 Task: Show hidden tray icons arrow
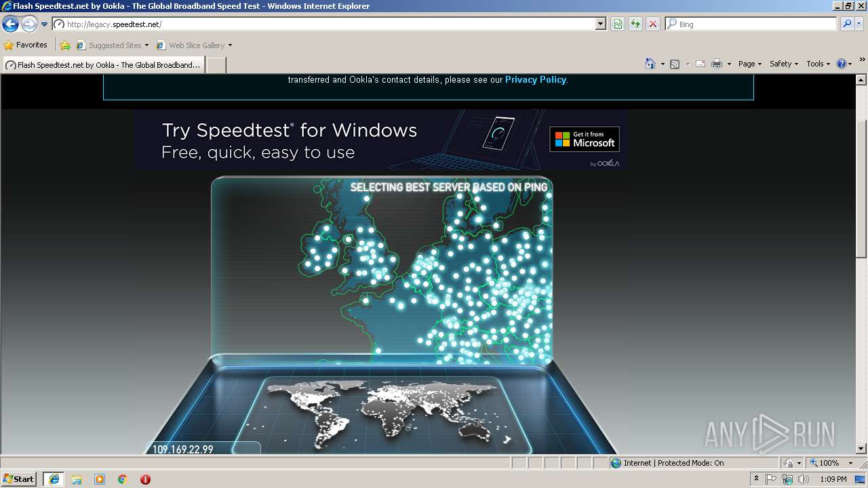757,479
